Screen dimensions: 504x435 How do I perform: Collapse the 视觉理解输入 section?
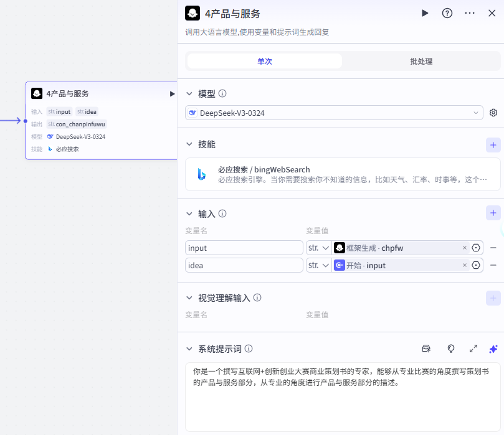(189, 298)
